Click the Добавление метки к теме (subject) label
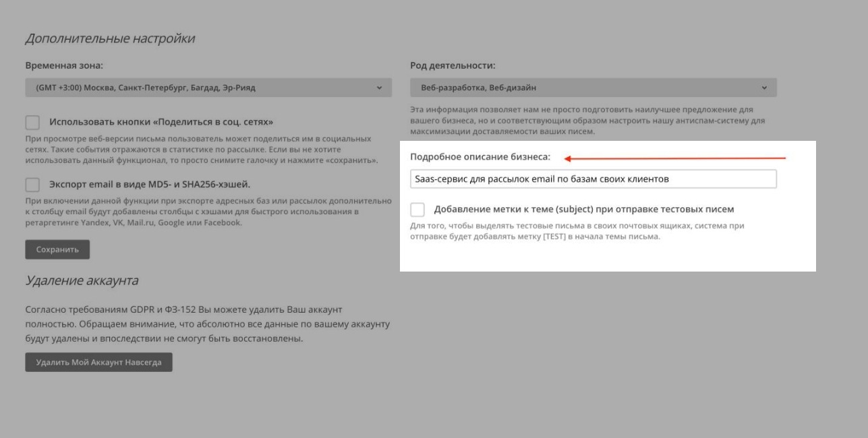The height and width of the screenshot is (438, 868). [x=584, y=210]
